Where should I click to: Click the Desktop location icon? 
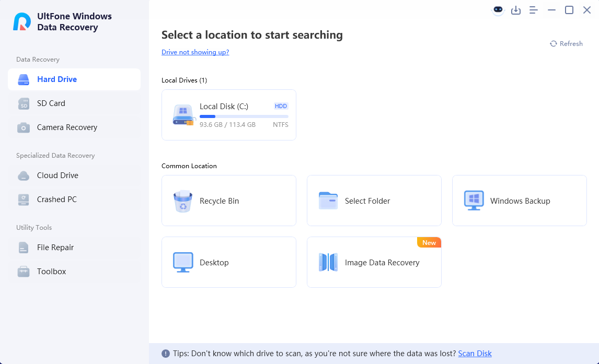coord(183,263)
